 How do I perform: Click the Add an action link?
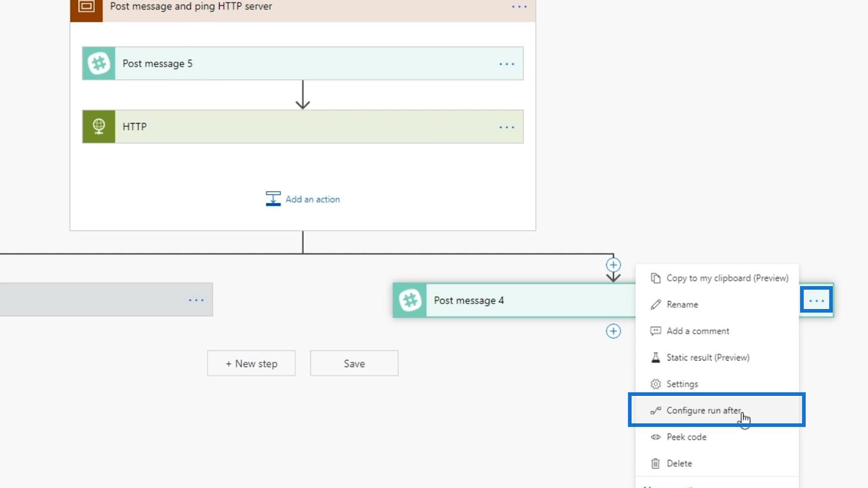click(303, 199)
